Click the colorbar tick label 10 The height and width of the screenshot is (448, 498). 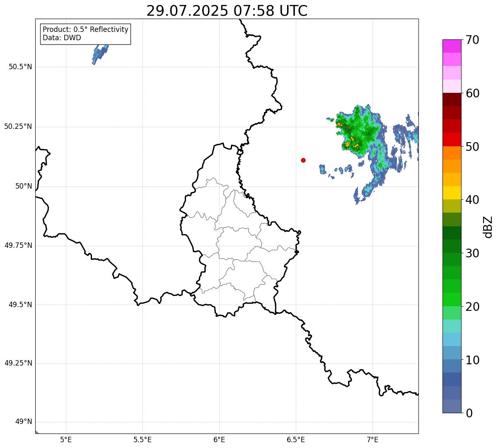tap(472, 360)
